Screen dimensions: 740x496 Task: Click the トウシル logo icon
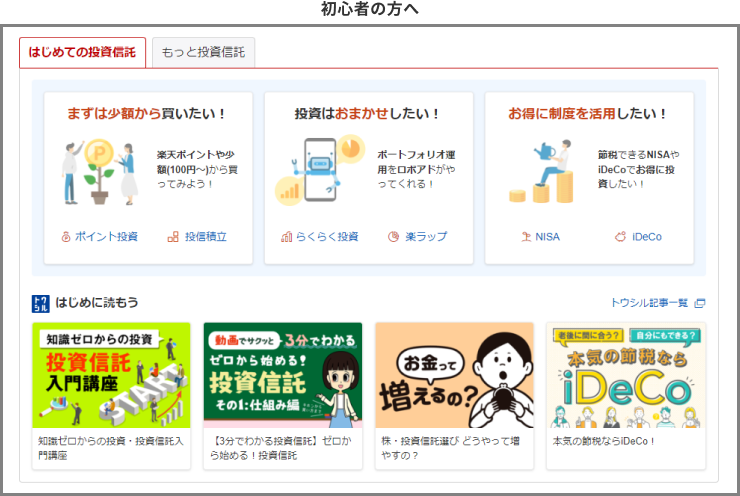tap(41, 303)
